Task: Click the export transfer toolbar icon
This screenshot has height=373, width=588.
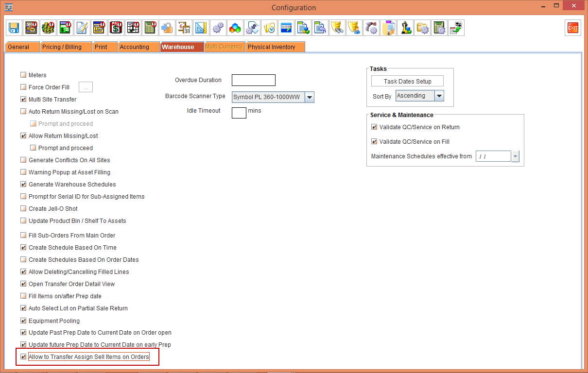Action: pos(456,28)
